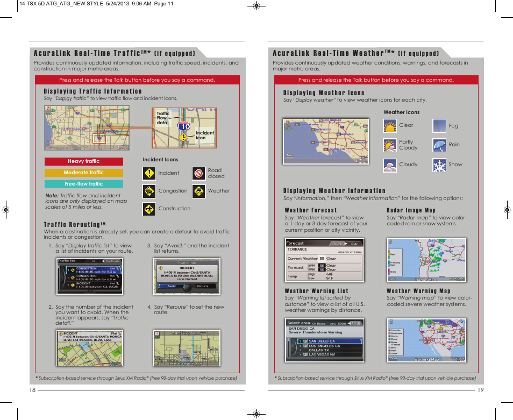Viewport: 513px width, 420px height.
Task: Click the Avoid button in Traffic info screen
Action: pos(172,286)
